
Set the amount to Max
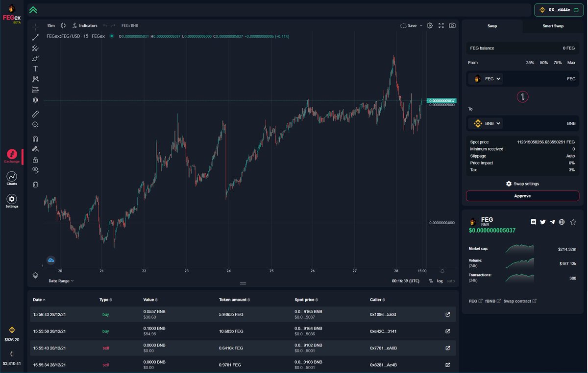571,63
